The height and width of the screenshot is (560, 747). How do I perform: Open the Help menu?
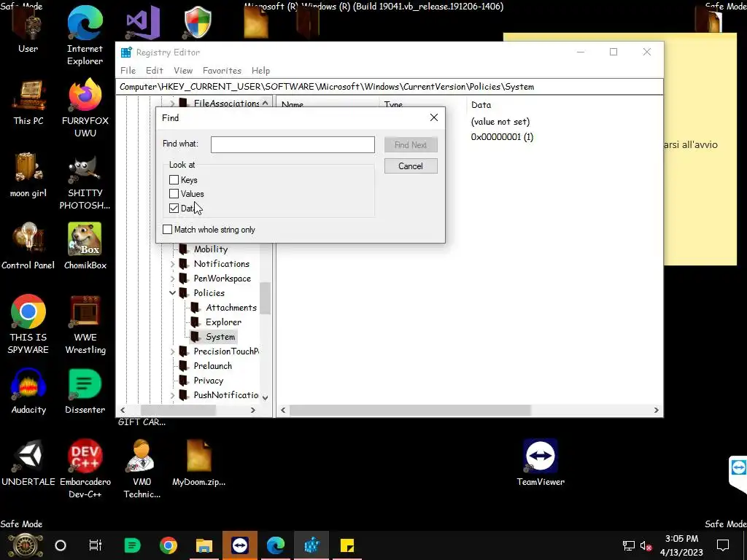point(260,71)
